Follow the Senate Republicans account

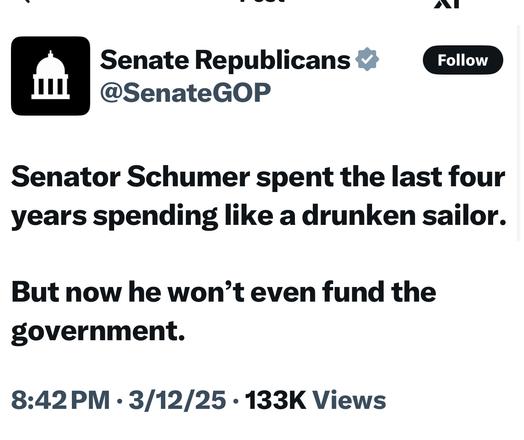coord(463,60)
